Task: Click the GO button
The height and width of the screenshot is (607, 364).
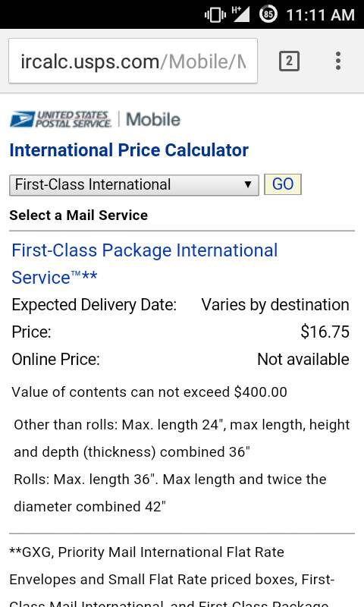Action: pyautogui.click(x=282, y=184)
